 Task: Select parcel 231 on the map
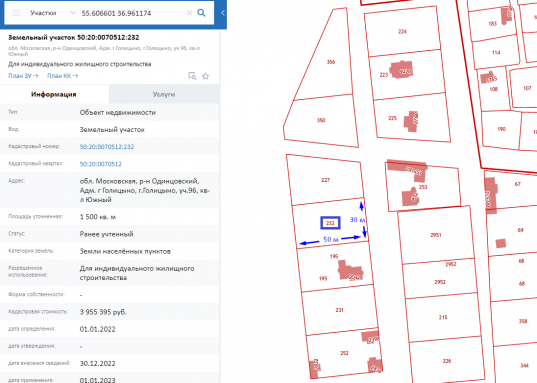coord(339,310)
